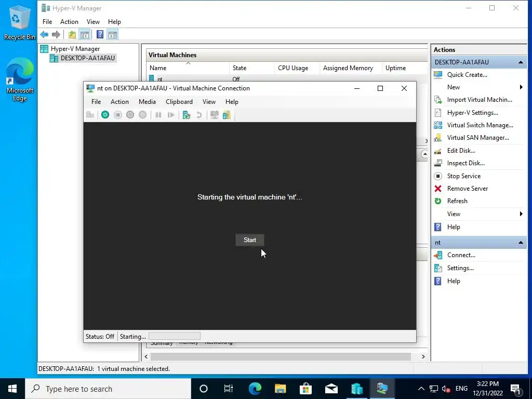The height and width of the screenshot is (399, 532).
Task: Sort by Name column header
Action: (188, 68)
